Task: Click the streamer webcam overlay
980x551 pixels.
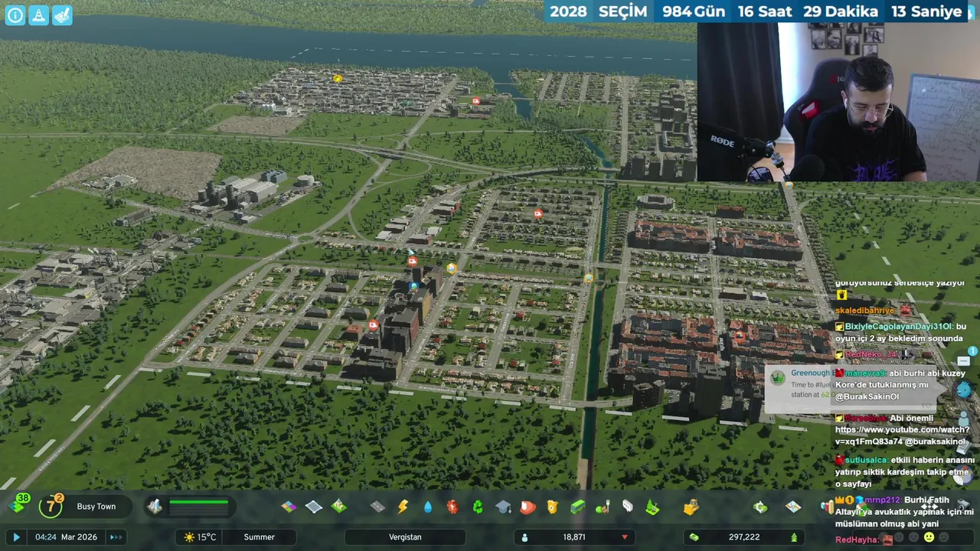Action: coord(838,101)
